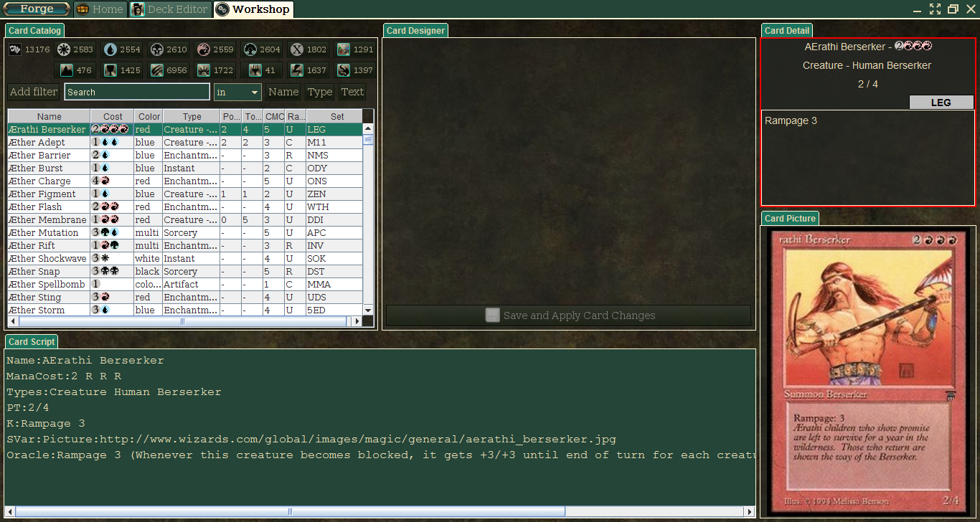Toggle the Text search scope button

[x=352, y=92]
